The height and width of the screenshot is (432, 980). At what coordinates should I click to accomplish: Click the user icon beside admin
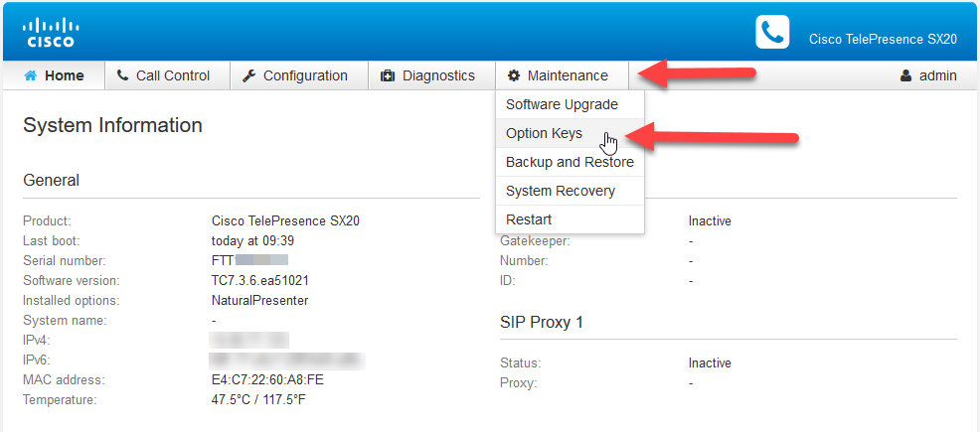tap(905, 75)
